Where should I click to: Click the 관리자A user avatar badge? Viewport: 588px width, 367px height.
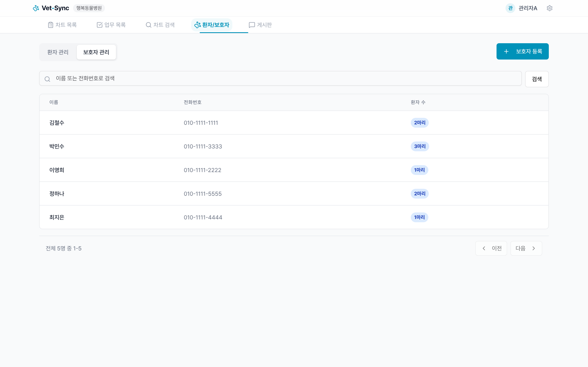510,8
